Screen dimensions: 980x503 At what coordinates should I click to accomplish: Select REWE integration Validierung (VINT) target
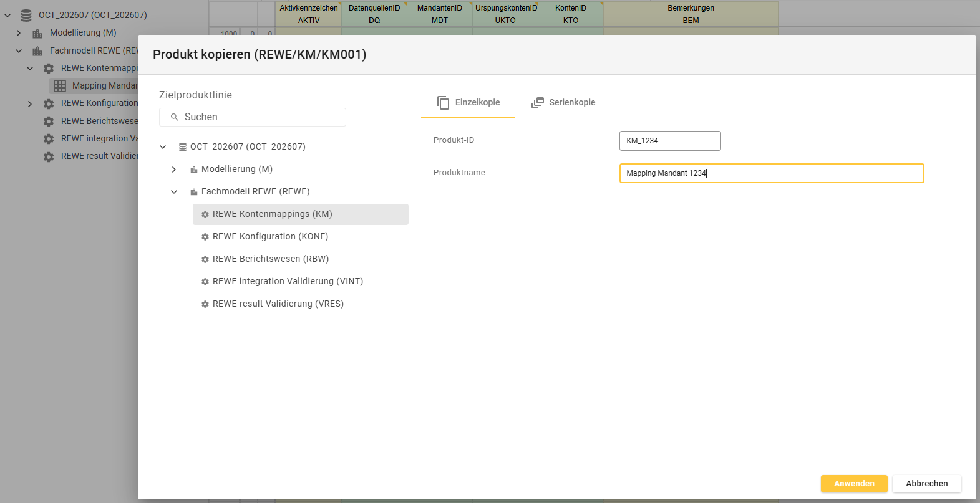coord(301,282)
